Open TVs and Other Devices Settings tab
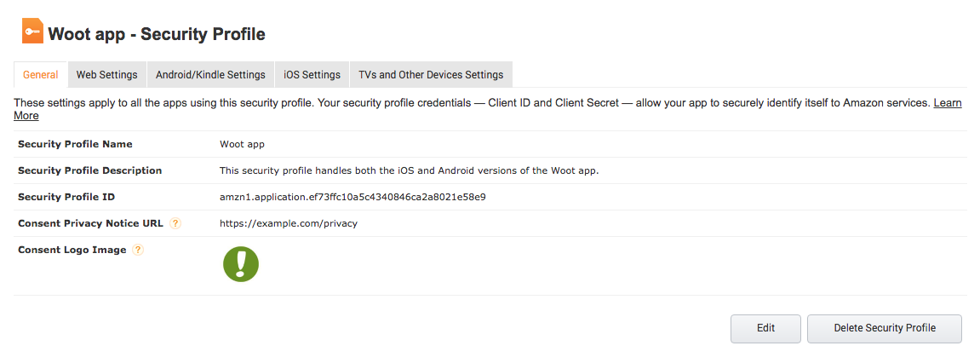 pyautogui.click(x=431, y=75)
